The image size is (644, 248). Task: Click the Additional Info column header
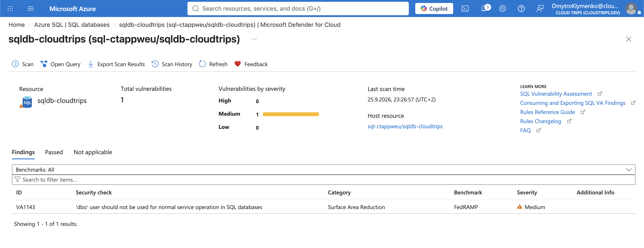tap(595, 192)
